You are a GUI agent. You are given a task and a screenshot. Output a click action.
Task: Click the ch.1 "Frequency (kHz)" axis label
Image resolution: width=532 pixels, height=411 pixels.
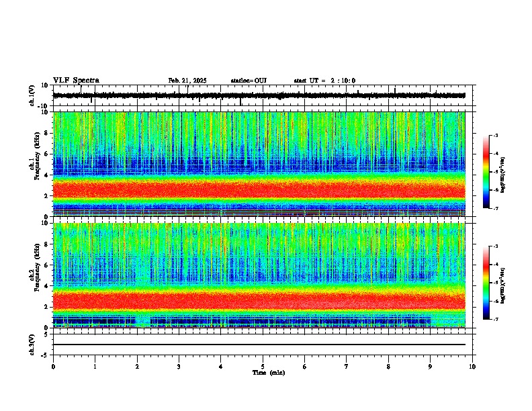coord(37,156)
